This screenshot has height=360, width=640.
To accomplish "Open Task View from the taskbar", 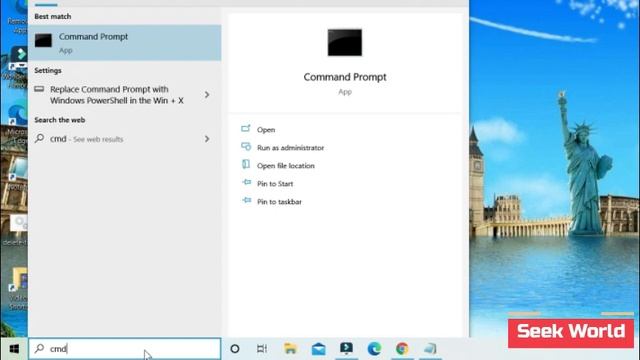I will tap(262, 349).
